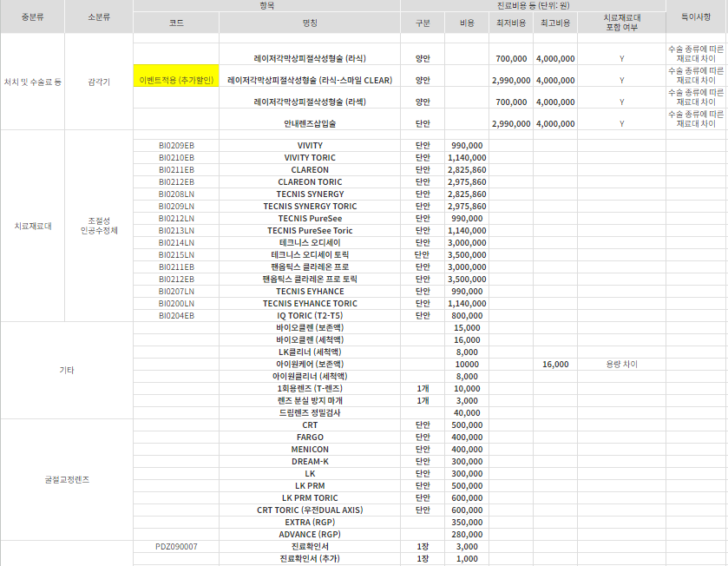Click the 최저비용 column header
The image size is (728, 566).
(511, 23)
